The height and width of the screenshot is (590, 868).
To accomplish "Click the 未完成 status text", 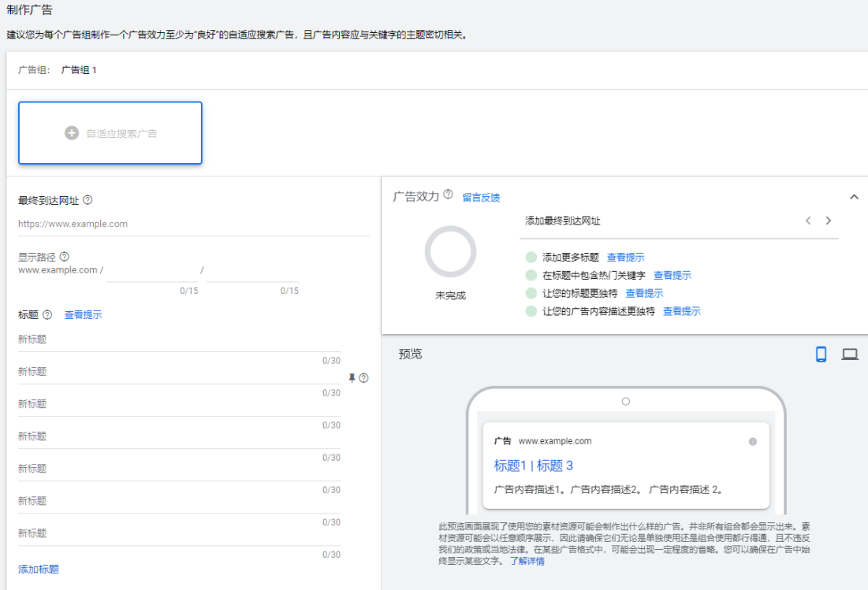I will coord(451,296).
